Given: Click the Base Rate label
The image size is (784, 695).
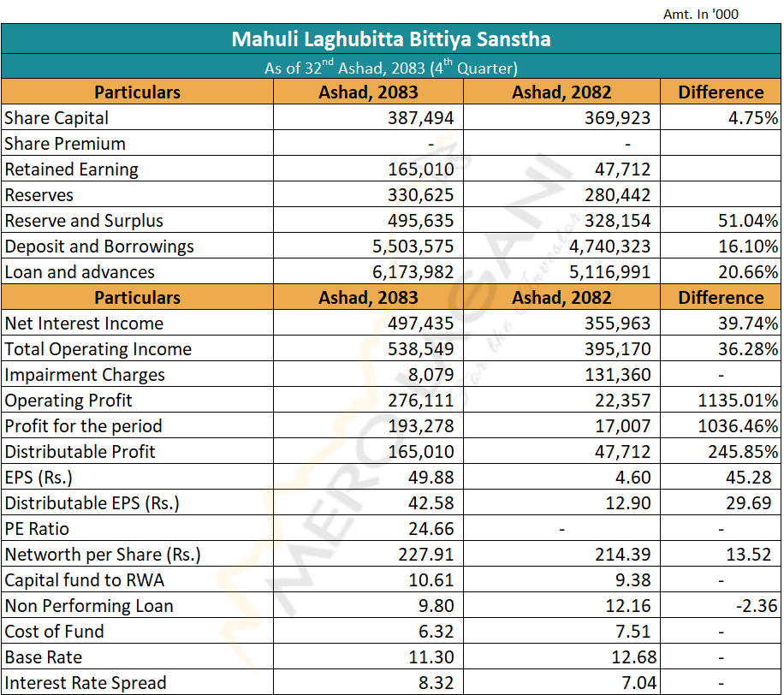Looking at the screenshot, I should [44, 657].
